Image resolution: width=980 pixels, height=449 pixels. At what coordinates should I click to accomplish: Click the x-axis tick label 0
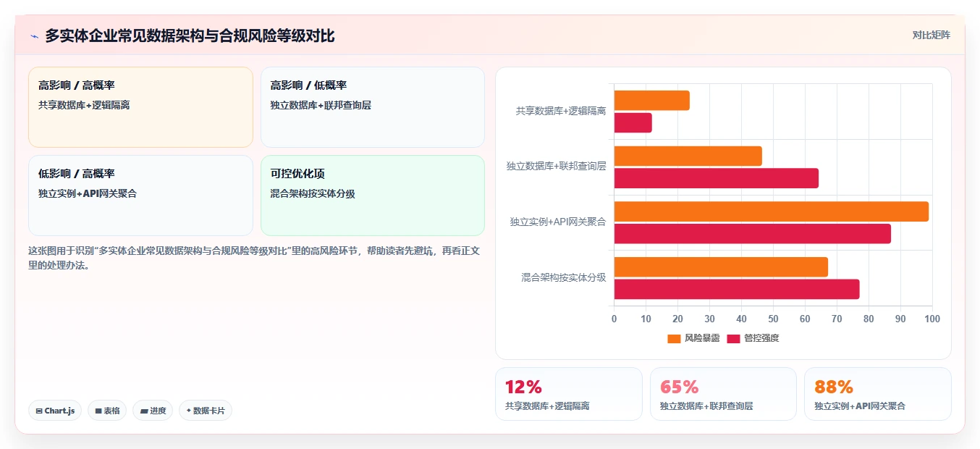coord(614,319)
